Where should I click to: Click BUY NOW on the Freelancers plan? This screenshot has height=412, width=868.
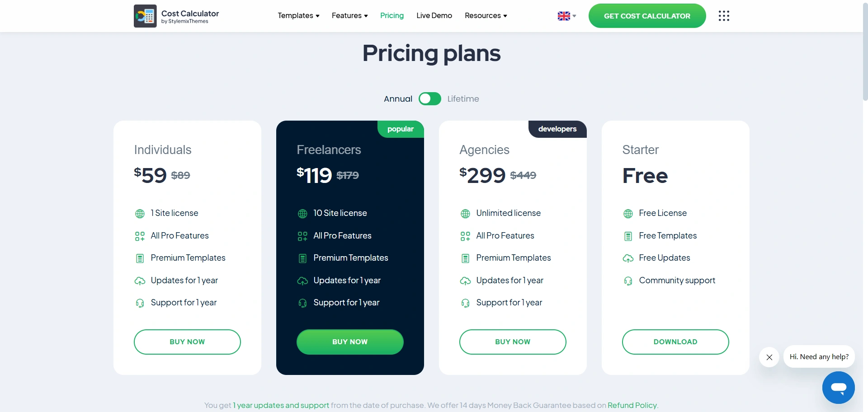349,342
